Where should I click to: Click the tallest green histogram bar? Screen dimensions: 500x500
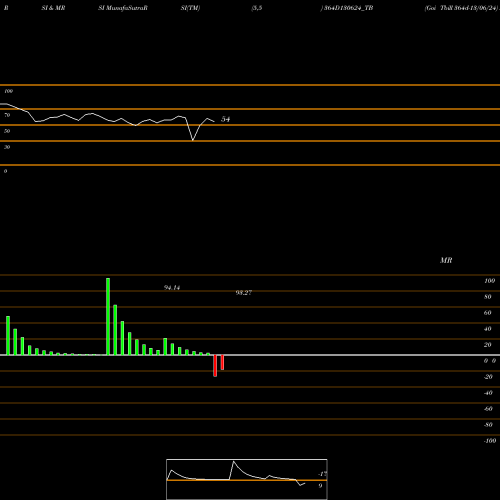[108, 316]
